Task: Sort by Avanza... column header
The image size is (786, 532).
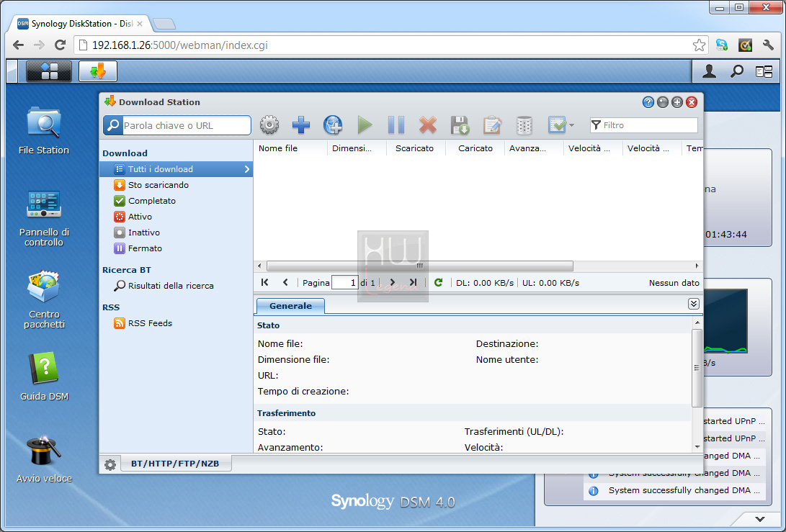Action: click(x=534, y=148)
